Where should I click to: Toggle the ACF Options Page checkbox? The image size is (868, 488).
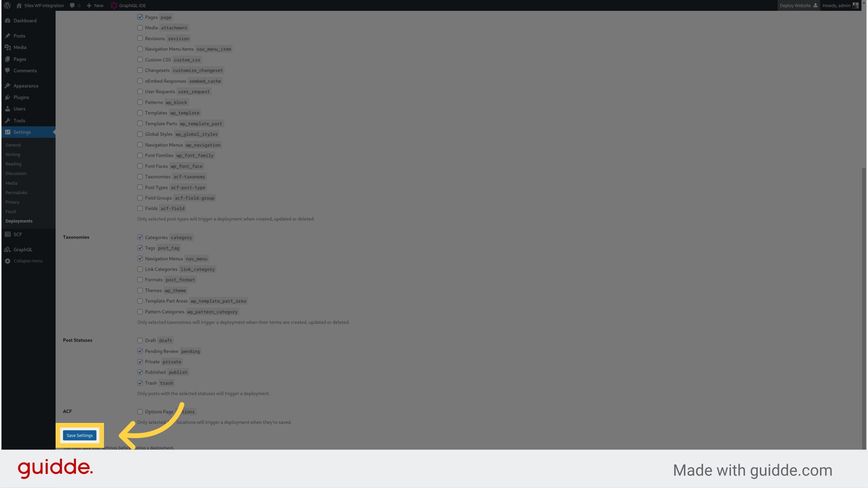coord(140,412)
